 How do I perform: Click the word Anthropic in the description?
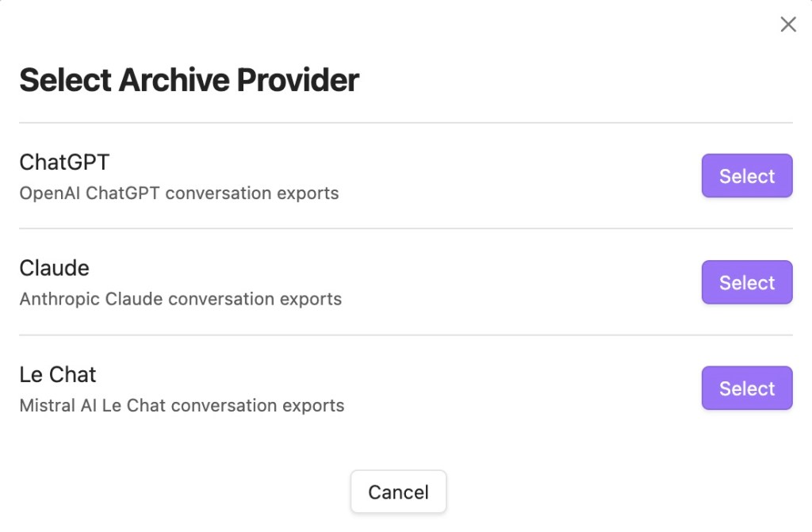59,299
